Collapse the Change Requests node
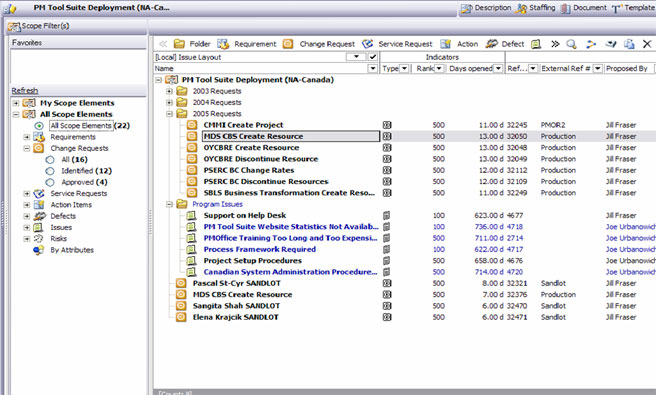 point(27,148)
